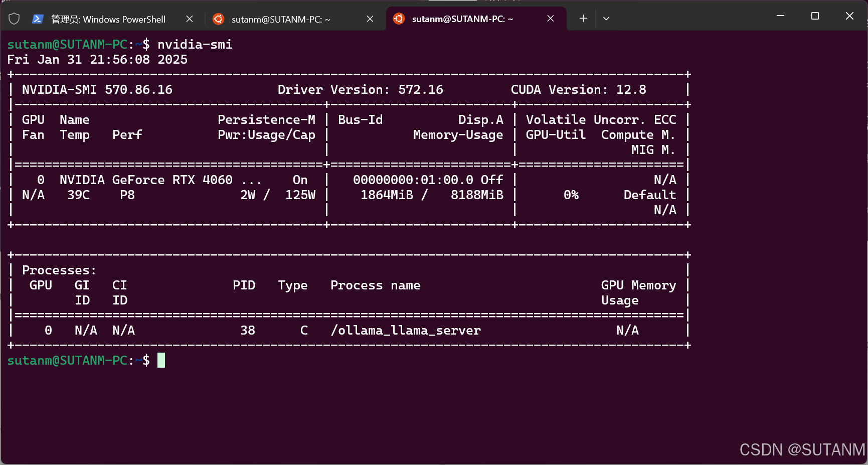Click the PowerShell icon on first tab

coord(38,19)
